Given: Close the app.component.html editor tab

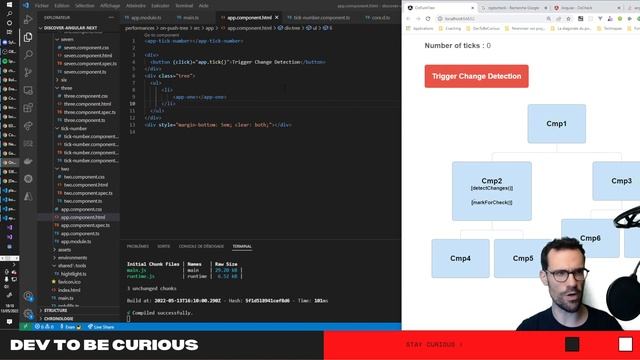Looking at the screenshot, I should [x=277, y=18].
